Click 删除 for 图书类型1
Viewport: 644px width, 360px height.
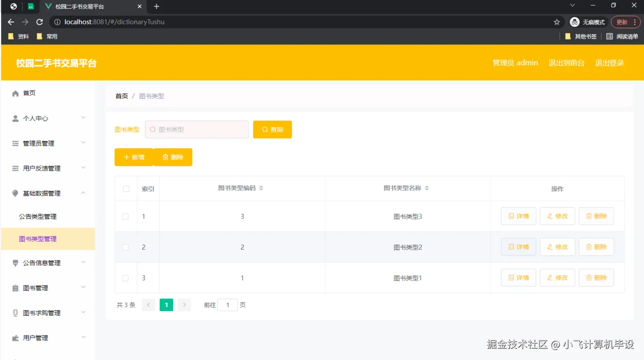coord(596,278)
